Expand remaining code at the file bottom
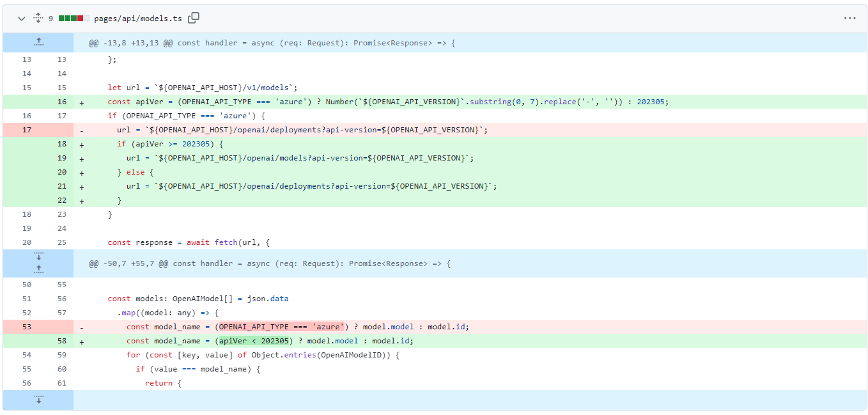The height and width of the screenshot is (415, 868). pos(38,399)
